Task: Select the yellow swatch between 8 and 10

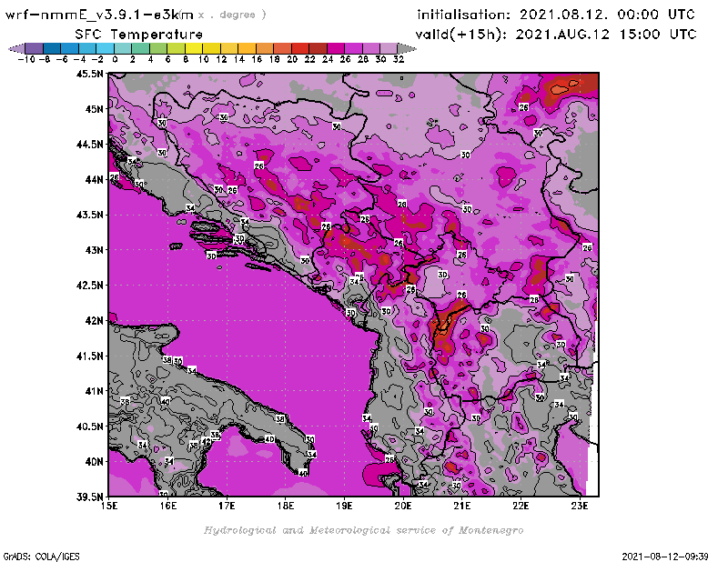Action: pyautogui.click(x=194, y=48)
